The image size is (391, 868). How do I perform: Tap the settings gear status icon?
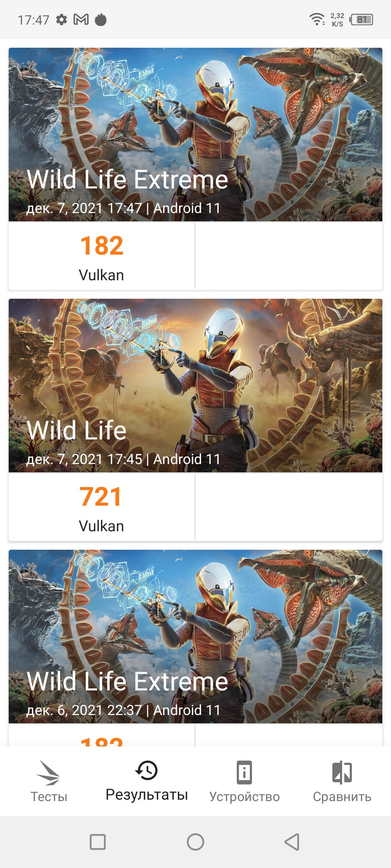tap(62, 20)
